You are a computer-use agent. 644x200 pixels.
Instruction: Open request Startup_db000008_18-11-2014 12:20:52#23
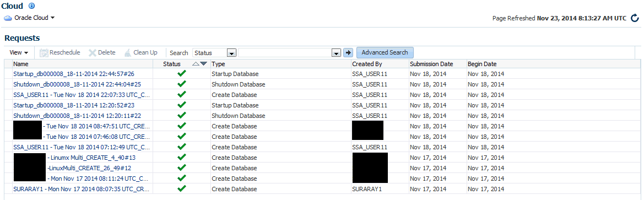[x=74, y=105]
